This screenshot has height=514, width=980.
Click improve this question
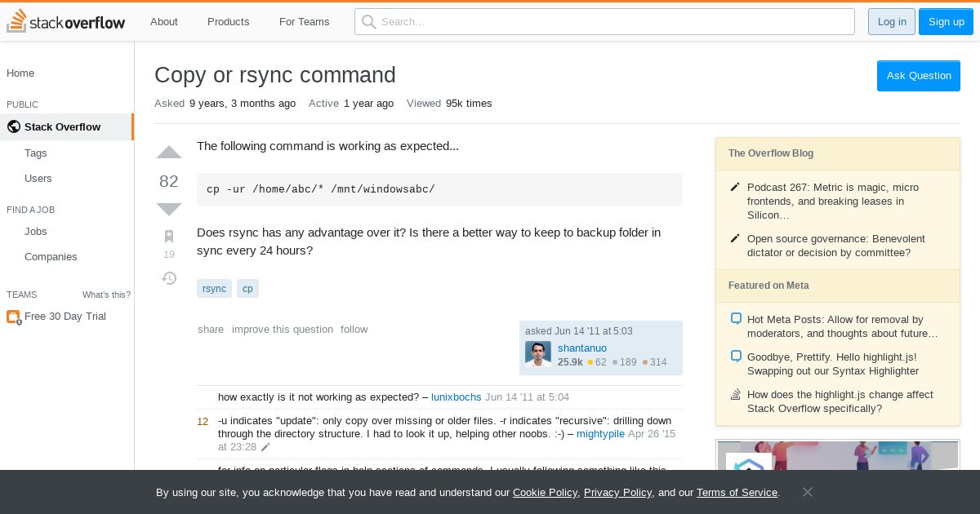coord(283,329)
